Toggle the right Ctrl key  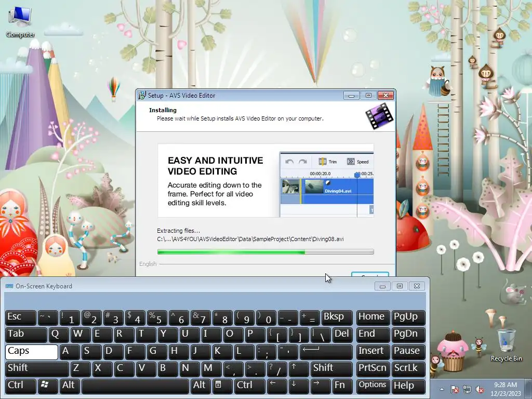249,386
